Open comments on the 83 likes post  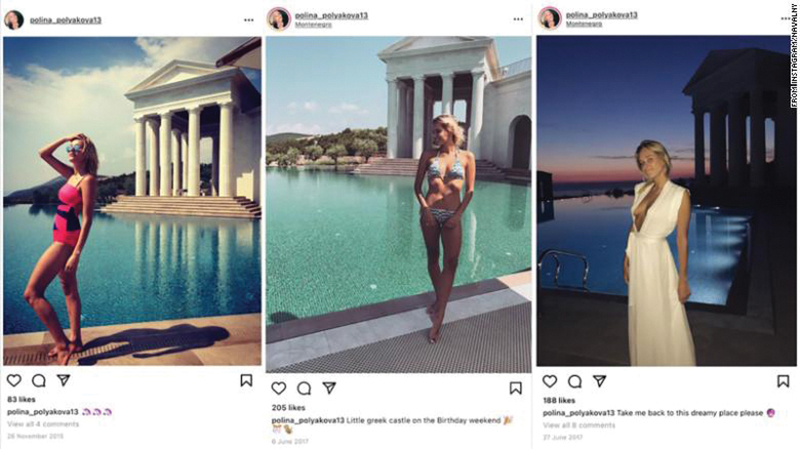coord(39,380)
